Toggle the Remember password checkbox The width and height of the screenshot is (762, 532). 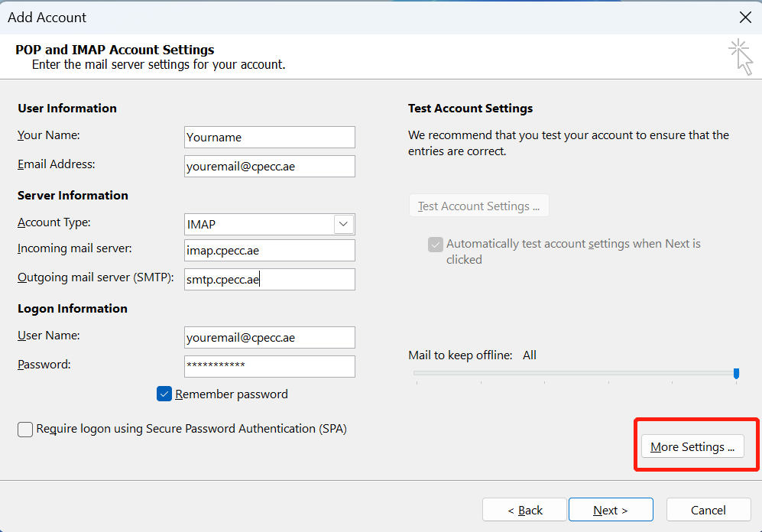tap(164, 394)
